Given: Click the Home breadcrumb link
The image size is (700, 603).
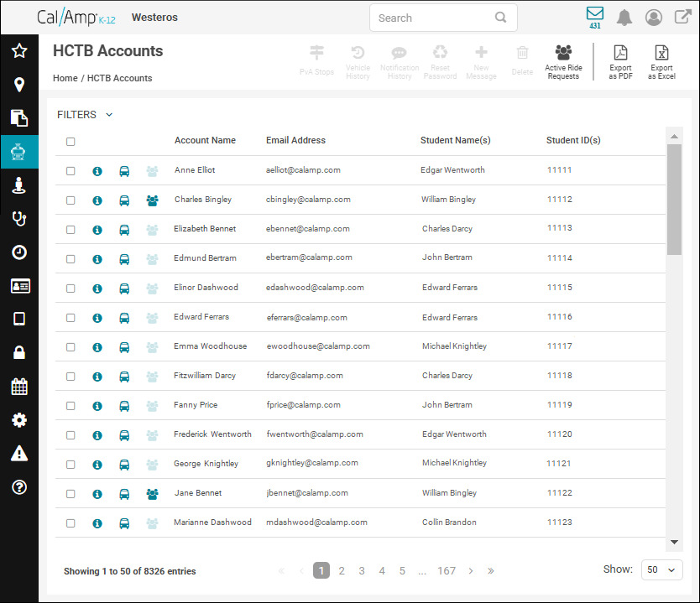Looking at the screenshot, I should pyautogui.click(x=65, y=78).
